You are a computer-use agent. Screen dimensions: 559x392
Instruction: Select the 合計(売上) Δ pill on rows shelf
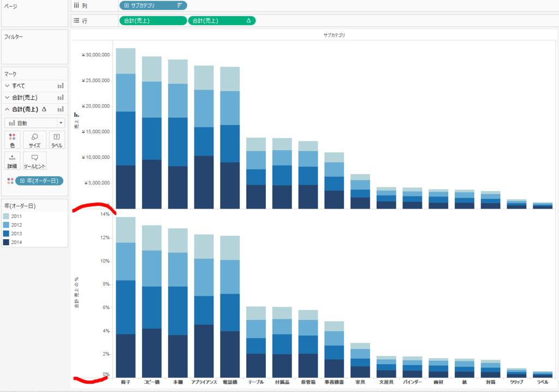pyautogui.click(x=222, y=21)
